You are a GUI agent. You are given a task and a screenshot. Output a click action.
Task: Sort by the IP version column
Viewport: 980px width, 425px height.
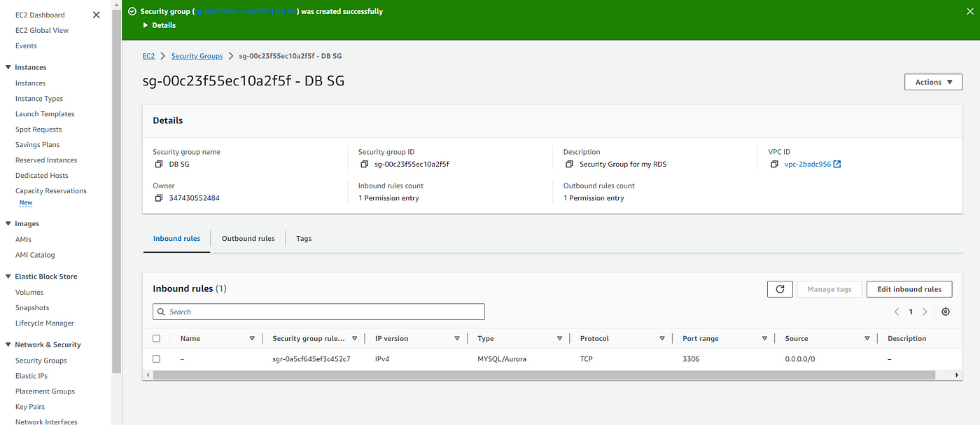click(457, 338)
